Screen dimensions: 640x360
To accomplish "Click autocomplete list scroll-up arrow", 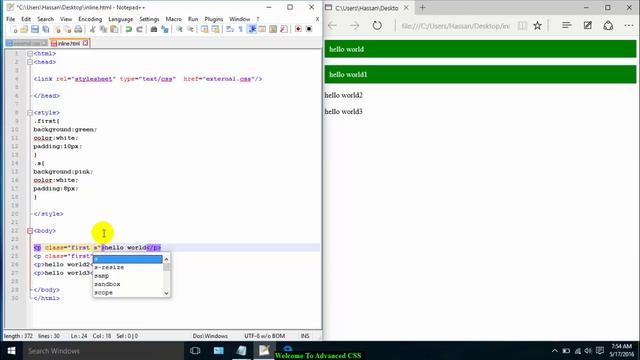I will click(166, 259).
